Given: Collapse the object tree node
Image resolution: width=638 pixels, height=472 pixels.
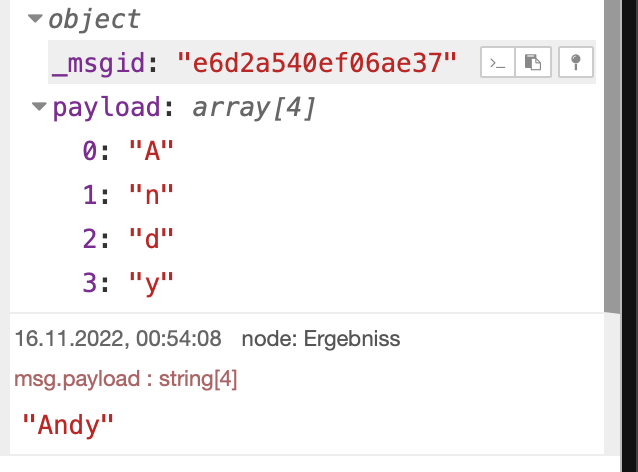Looking at the screenshot, I should [35, 18].
